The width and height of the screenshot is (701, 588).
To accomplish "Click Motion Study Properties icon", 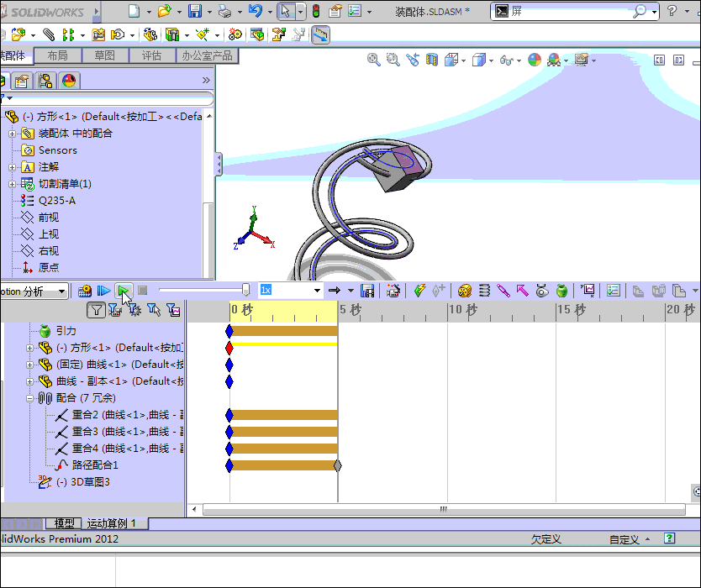I will point(614,291).
